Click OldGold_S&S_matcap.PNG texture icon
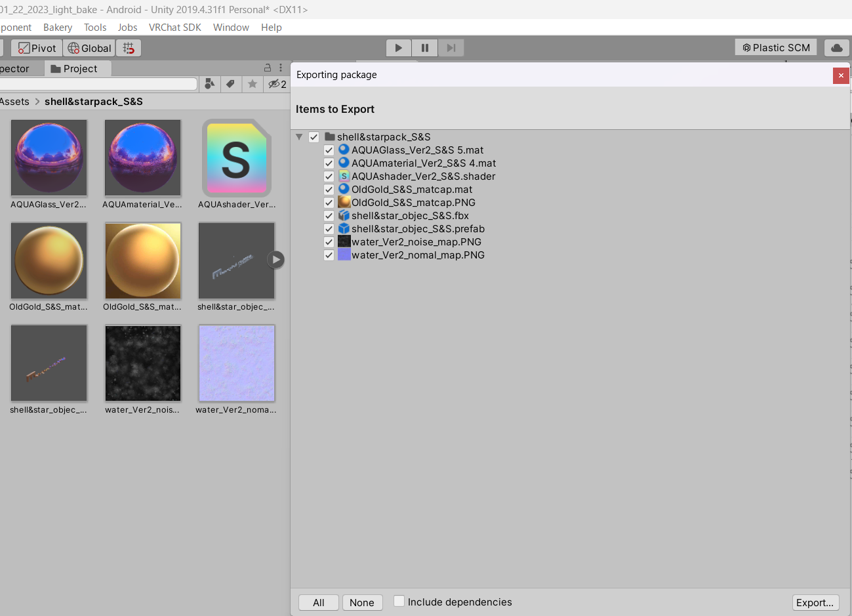This screenshot has width=852, height=616. (x=344, y=202)
